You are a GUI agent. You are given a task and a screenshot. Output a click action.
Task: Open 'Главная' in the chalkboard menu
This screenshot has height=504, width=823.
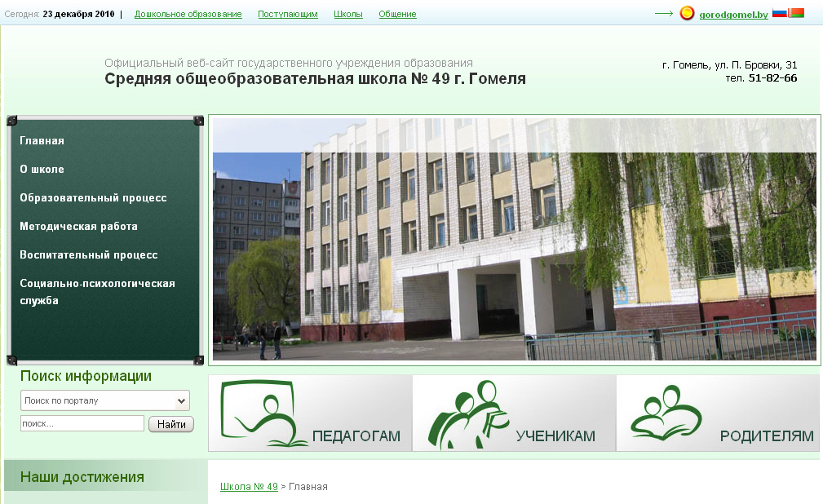coord(42,141)
